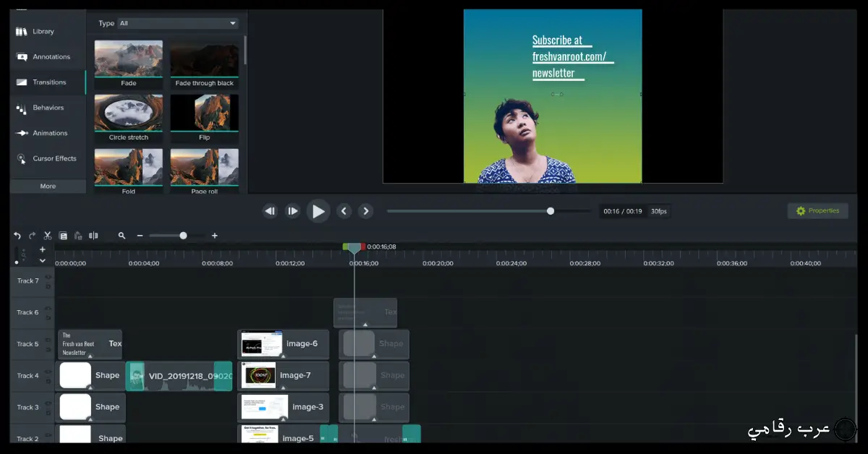868x454 pixels.
Task: Toggle visibility eye for Track 7
Action: click(48, 277)
